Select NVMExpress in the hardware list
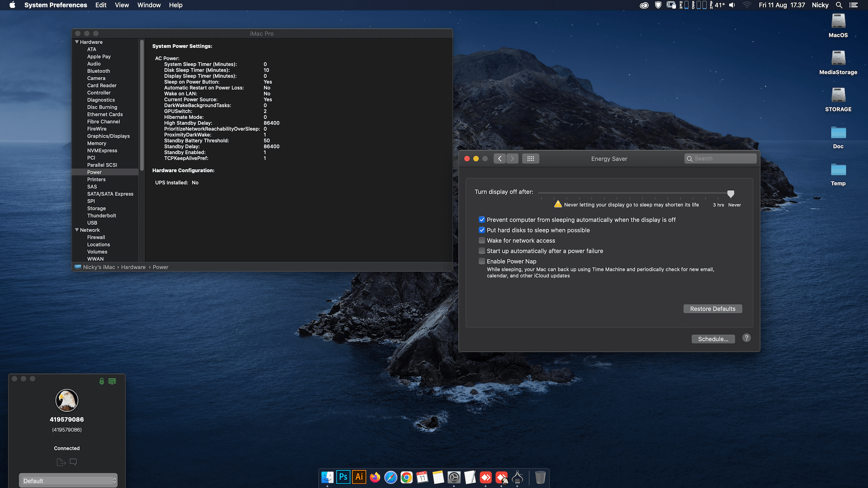 [x=102, y=150]
